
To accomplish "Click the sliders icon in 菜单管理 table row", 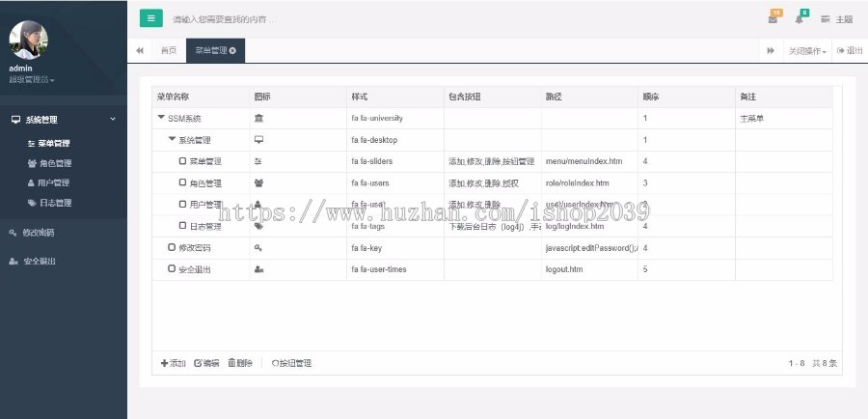I will click(x=258, y=160).
